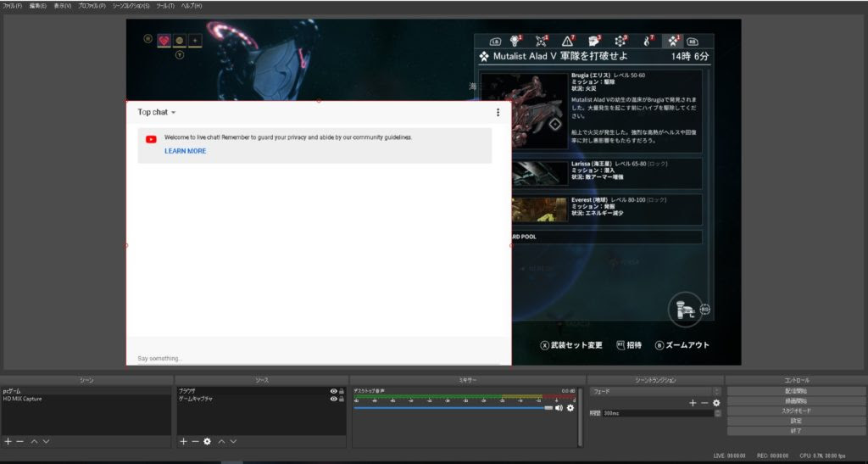
Task: Move the selected scene down
Action: (46, 441)
